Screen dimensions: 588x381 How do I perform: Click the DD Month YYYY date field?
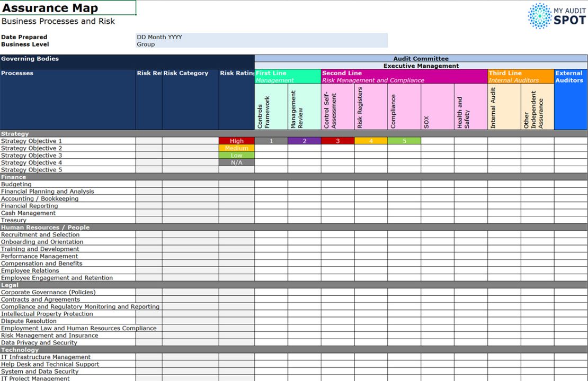[x=262, y=37]
